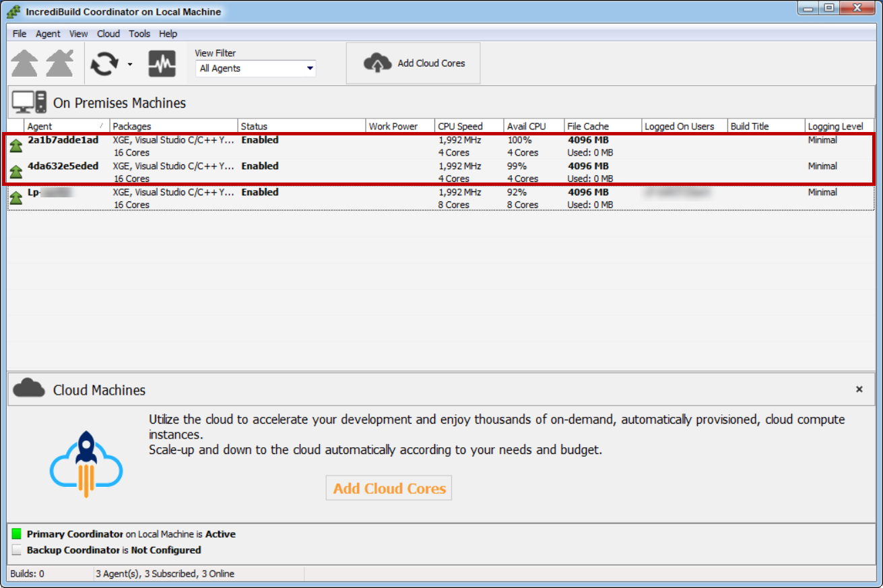Image resolution: width=883 pixels, height=588 pixels.
Task: Click the Backup Coordinator status indicator box
Action: click(x=17, y=550)
